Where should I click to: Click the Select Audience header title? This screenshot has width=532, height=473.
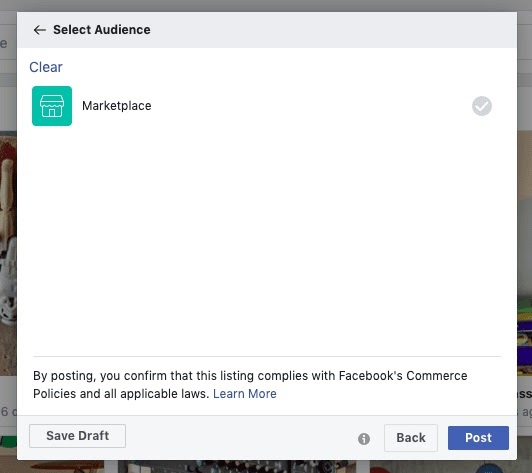tap(102, 30)
